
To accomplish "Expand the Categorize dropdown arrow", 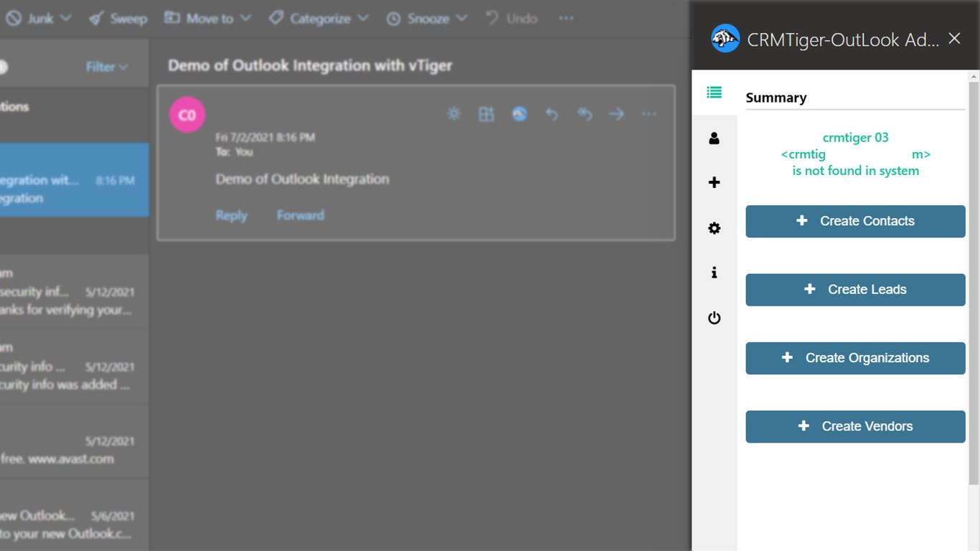I will pos(362,19).
